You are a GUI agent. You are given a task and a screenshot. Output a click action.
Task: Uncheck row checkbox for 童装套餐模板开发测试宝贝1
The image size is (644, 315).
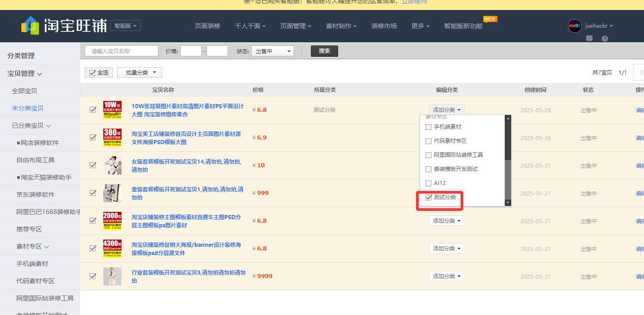tap(93, 193)
